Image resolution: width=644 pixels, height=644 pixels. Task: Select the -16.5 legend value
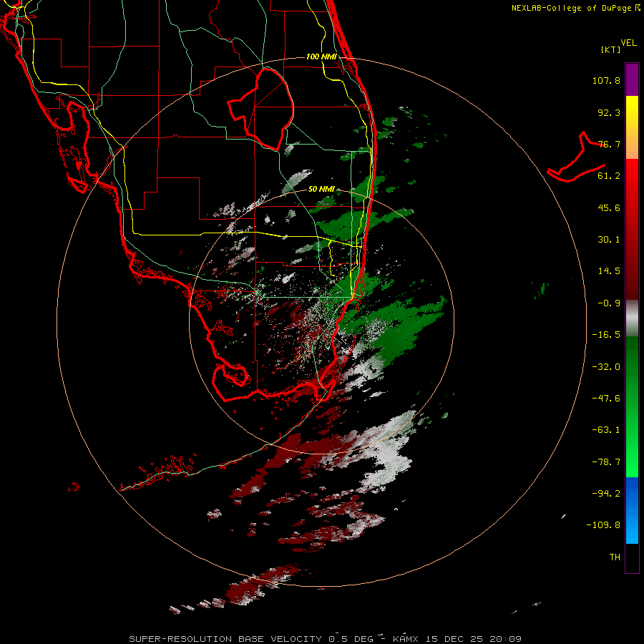(606, 335)
